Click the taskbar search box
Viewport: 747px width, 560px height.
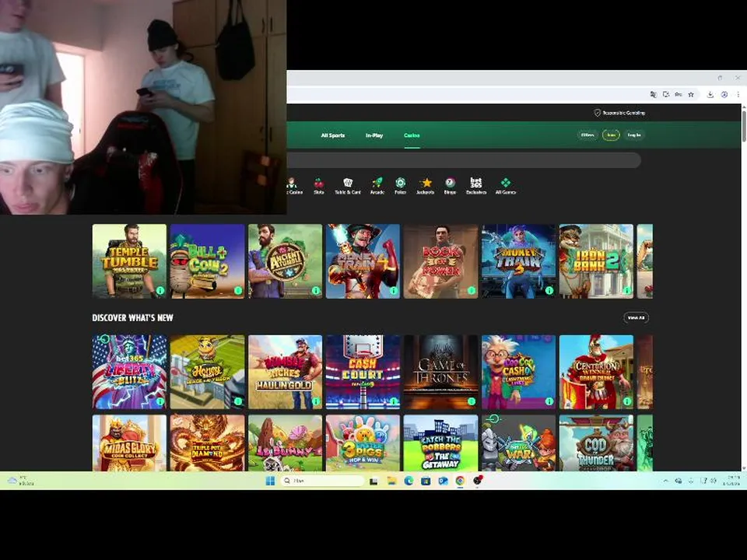(x=322, y=481)
